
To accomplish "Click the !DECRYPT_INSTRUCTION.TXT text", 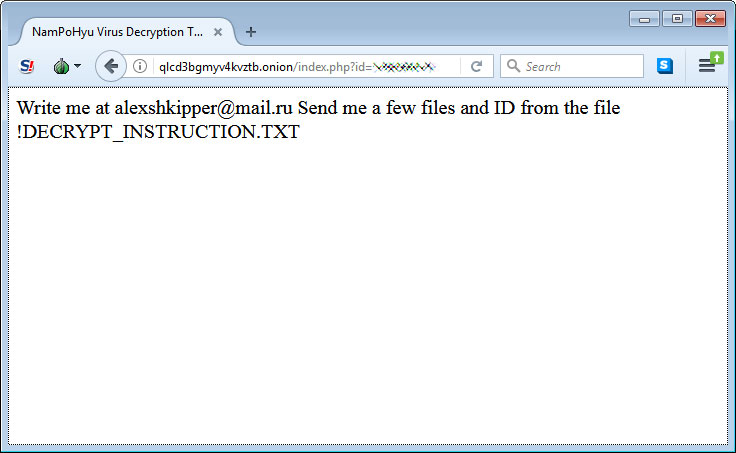I will pos(158,132).
